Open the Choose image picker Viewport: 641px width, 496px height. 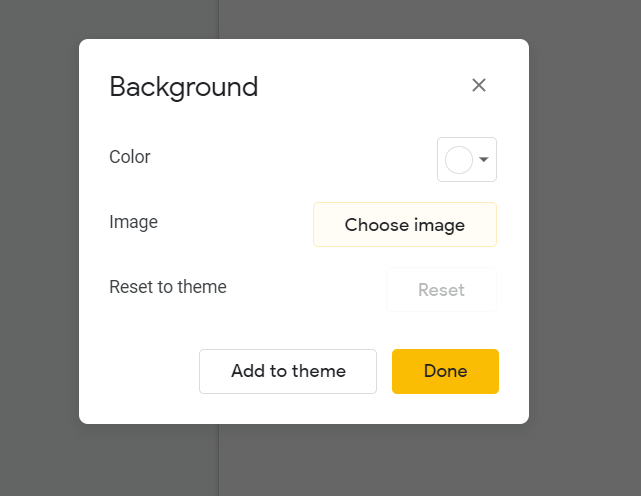[x=405, y=224]
